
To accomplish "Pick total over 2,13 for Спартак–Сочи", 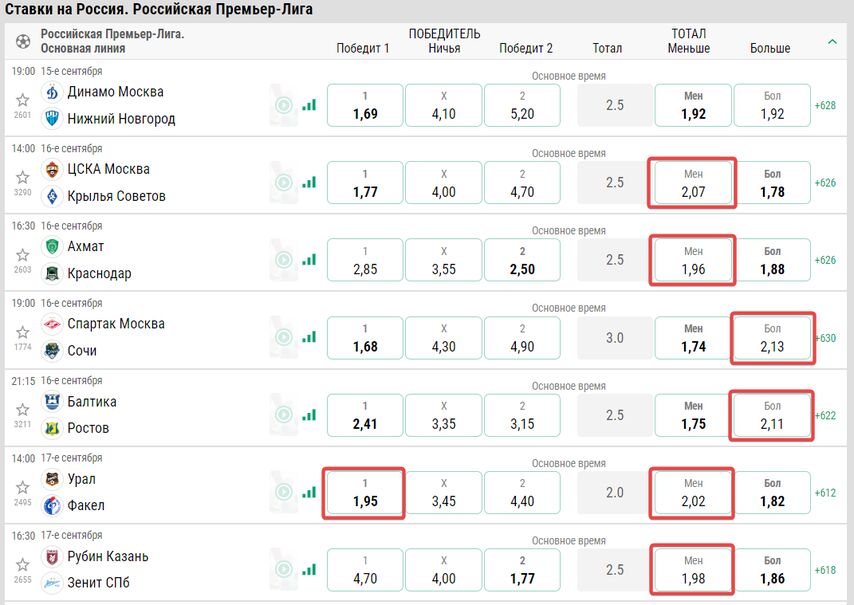I will (x=772, y=338).
